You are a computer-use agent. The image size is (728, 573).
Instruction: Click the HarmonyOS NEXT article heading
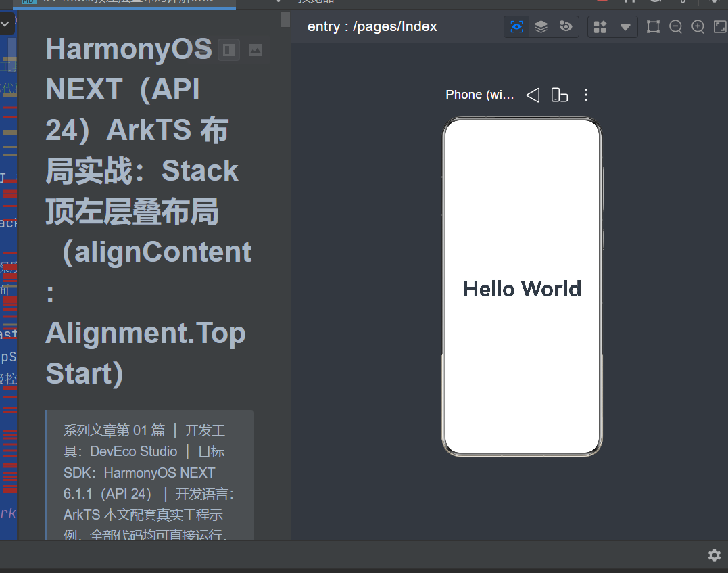tap(149, 211)
